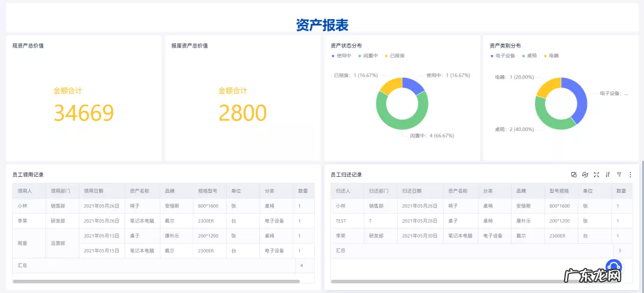Click 闲置中: 4 (66.67%) chart label

pyautogui.click(x=432, y=135)
